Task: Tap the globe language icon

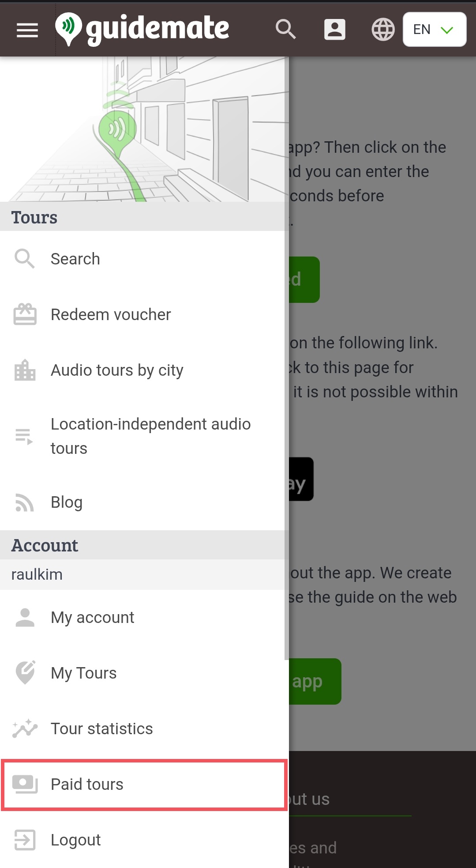Action: (383, 30)
